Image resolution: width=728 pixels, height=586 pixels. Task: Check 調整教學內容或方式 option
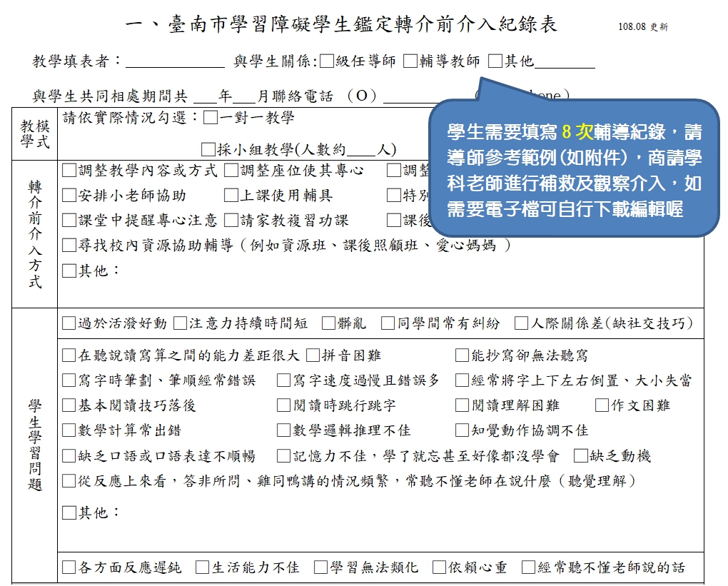pyautogui.click(x=69, y=171)
